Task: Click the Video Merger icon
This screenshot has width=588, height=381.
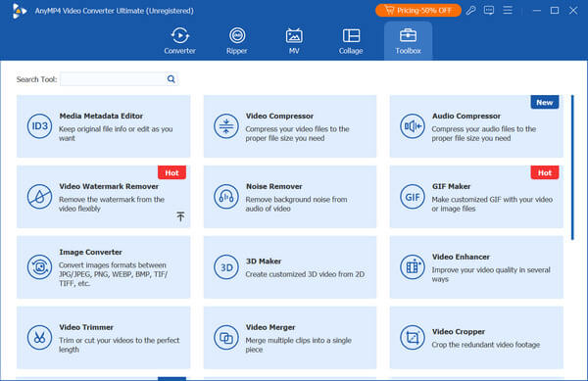Action: pos(226,338)
